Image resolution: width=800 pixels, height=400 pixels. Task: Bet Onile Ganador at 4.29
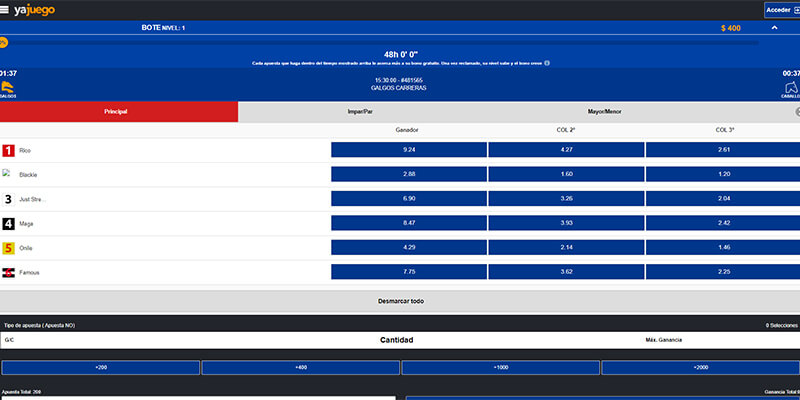(x=409, y=247)
